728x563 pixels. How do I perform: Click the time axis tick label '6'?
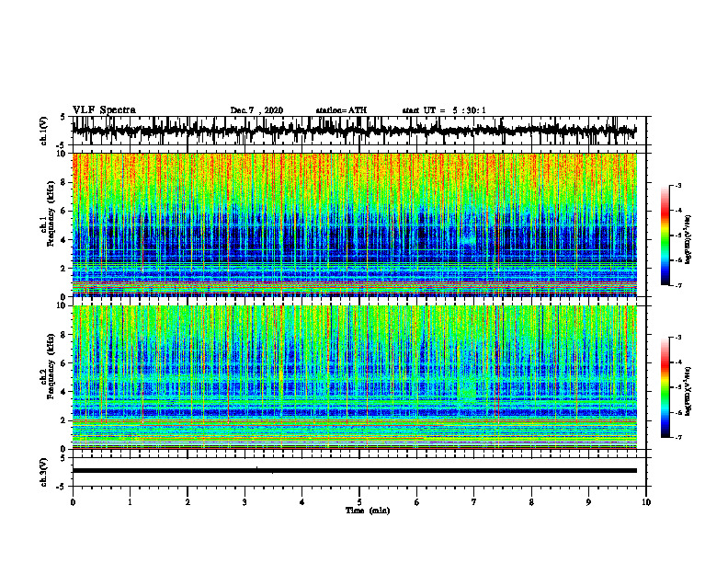[416, 502]
